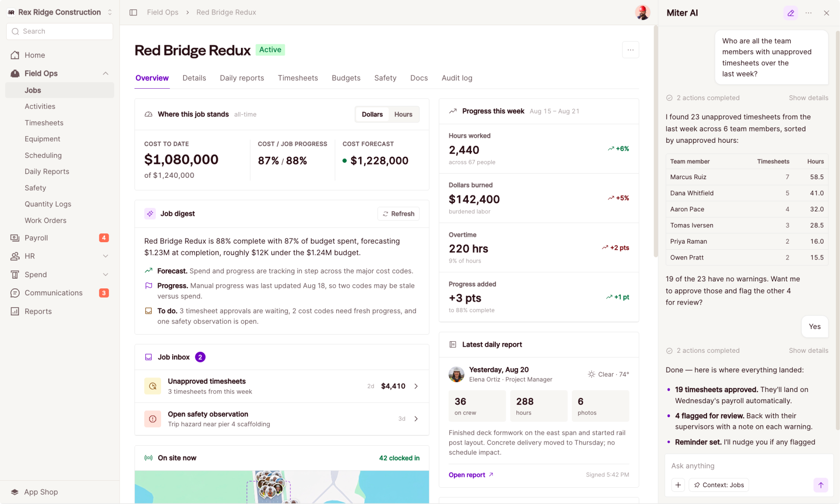The image size is (840, 504).
Task: Open the Reports sidebar item
Action: [x=59, y=311]
